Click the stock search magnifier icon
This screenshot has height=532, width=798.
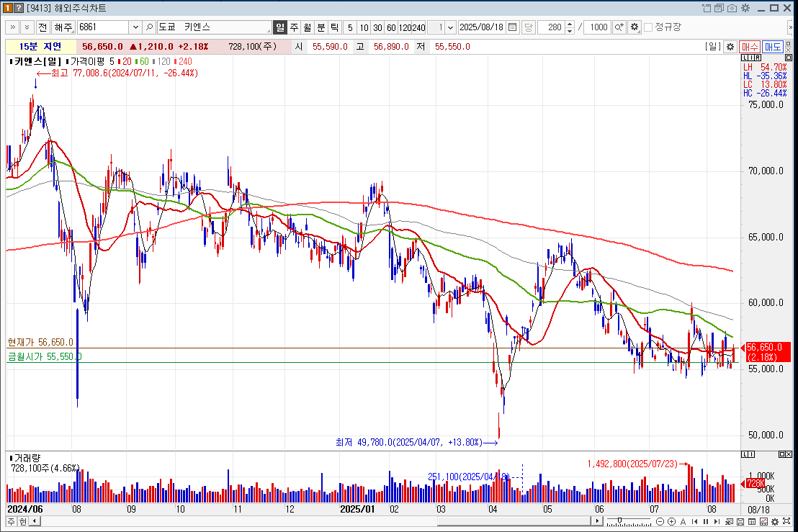(x=149, y=27)
